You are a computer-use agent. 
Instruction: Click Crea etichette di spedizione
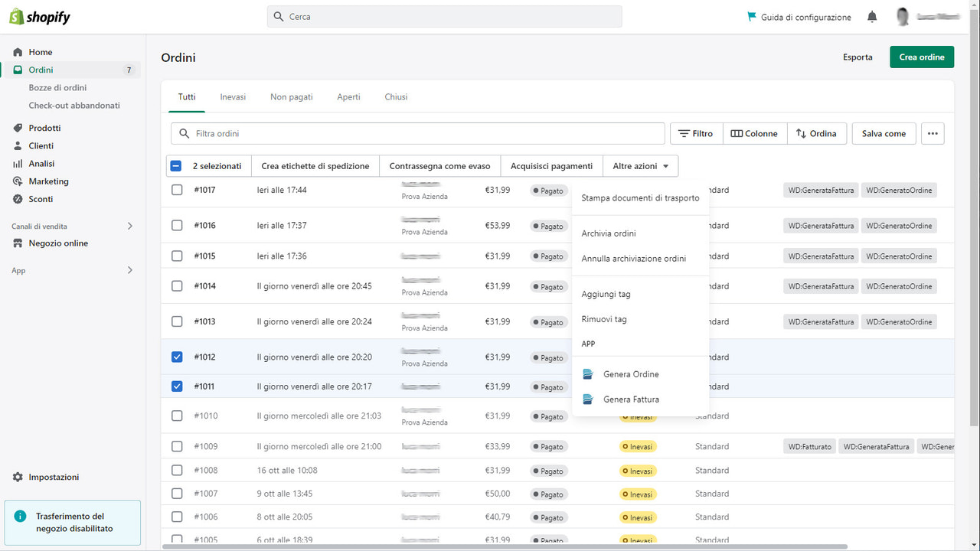click(x=315, y=166)
